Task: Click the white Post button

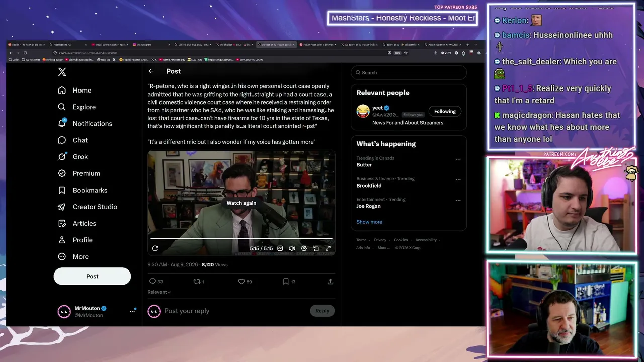Action: (x=92, y=276)
